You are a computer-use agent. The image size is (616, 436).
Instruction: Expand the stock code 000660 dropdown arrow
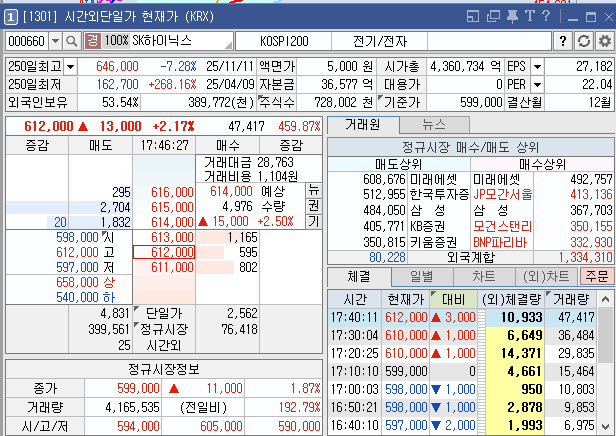coord(54,41)
